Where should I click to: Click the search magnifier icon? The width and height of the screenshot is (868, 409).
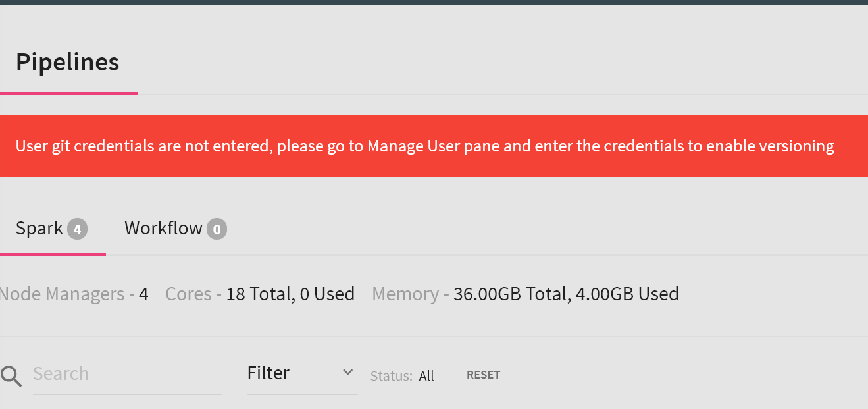pos(11,374)
